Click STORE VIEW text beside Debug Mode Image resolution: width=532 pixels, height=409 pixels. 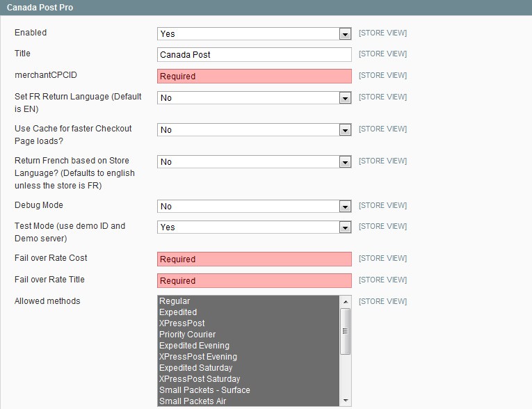tap(382, 205)
